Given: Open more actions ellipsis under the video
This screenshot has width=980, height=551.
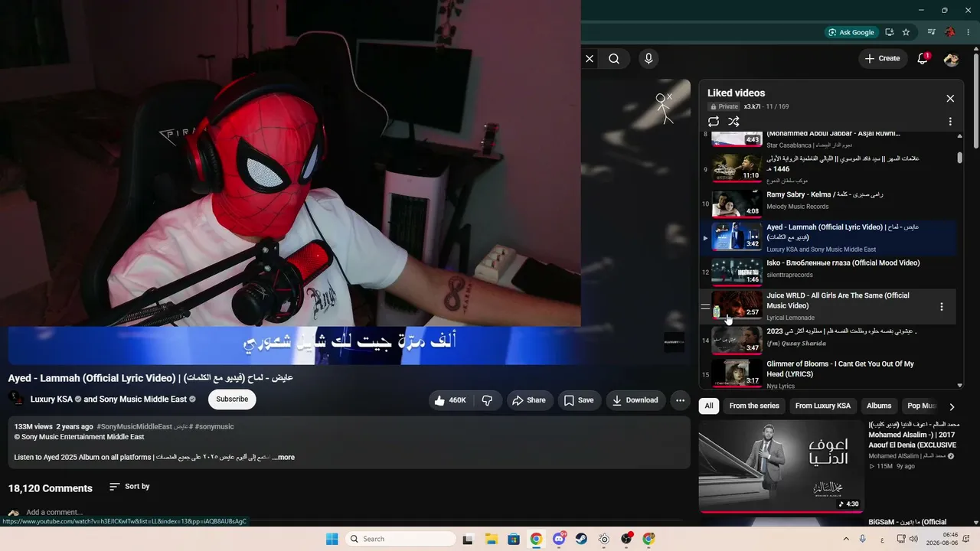Looking at the screenshot, I should click(x=680, y=400).
